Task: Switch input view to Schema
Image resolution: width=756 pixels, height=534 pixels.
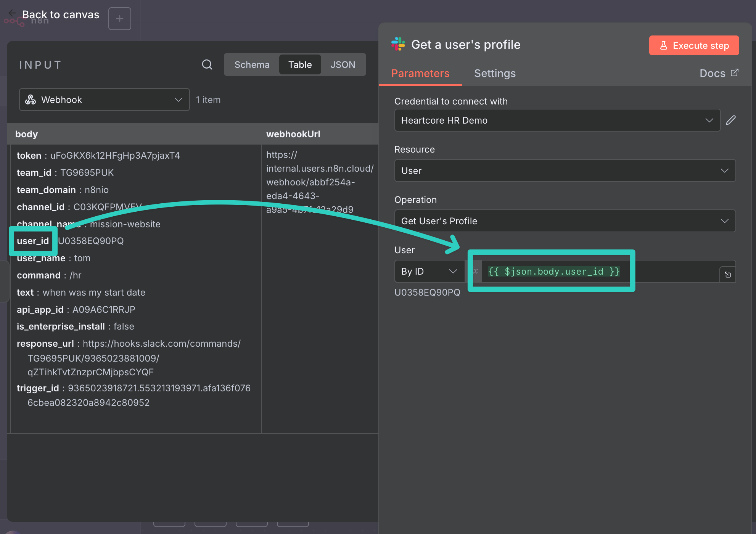Action: [252, 64]
